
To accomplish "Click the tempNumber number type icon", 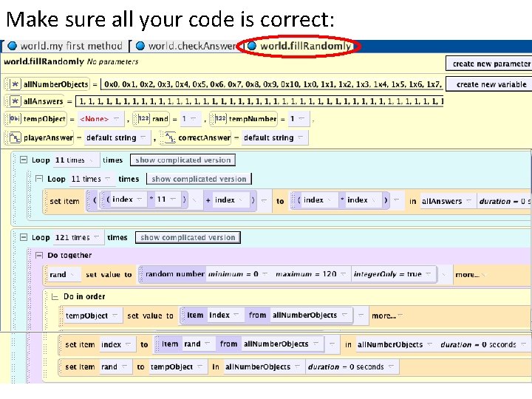I will click(220, 119).
